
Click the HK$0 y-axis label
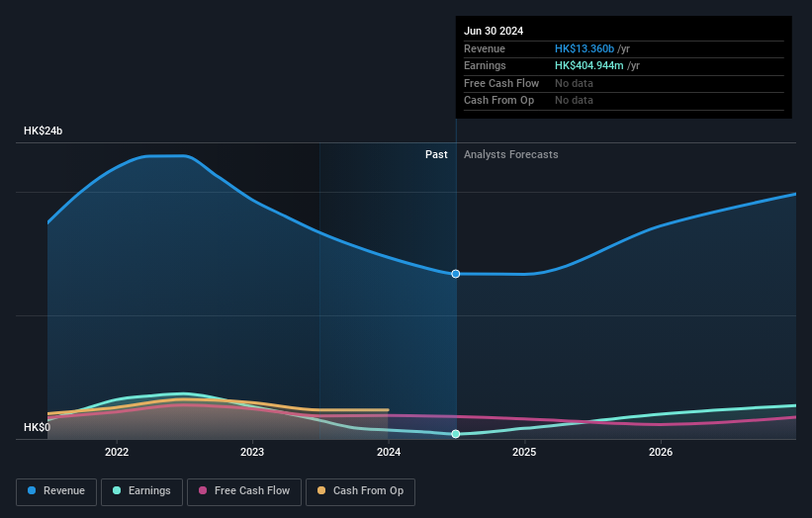(x=37, y=427)
